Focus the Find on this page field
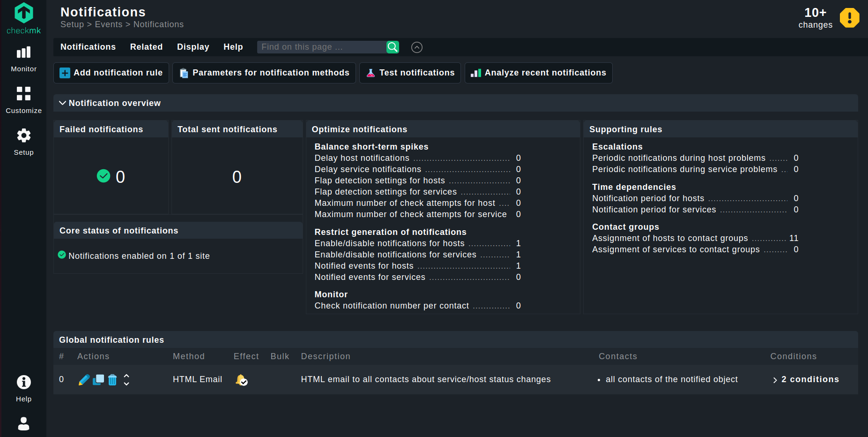The width and height of the screenshot is (868, 437). coord(321,47)
